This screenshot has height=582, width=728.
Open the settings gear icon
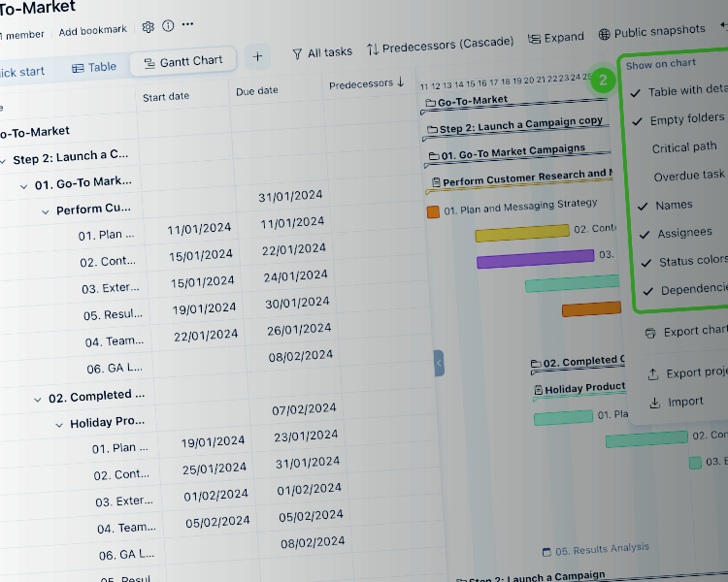click(149, 27)
